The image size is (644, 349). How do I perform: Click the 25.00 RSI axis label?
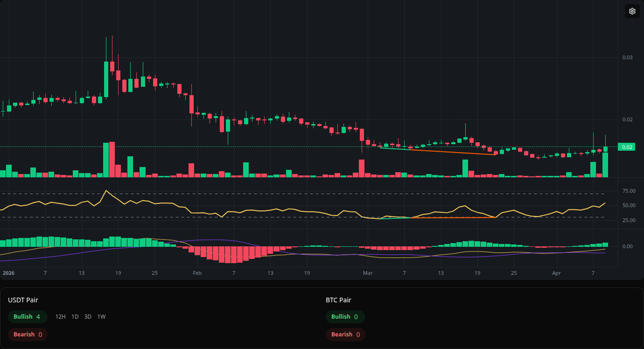[x=628, y=220]
